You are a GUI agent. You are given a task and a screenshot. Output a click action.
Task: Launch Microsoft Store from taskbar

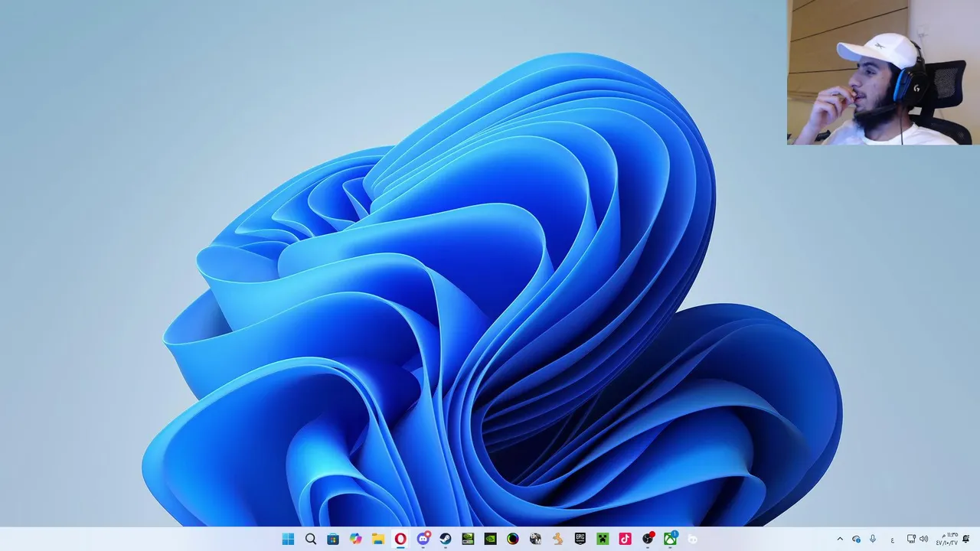coord(333,539)
